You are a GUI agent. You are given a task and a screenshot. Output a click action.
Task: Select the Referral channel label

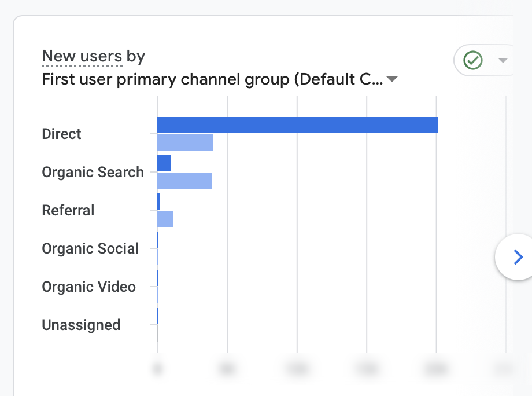pos(68,210)
